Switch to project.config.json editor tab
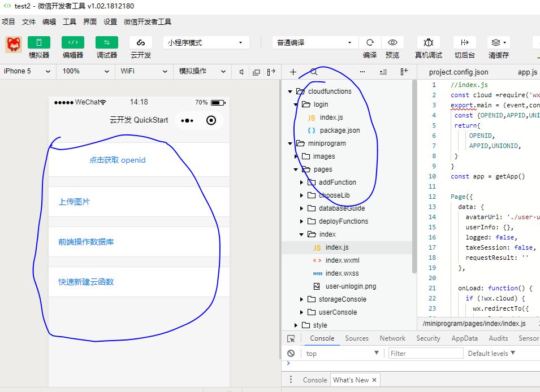This screenshot has width=540, height=392. [459, 72]
